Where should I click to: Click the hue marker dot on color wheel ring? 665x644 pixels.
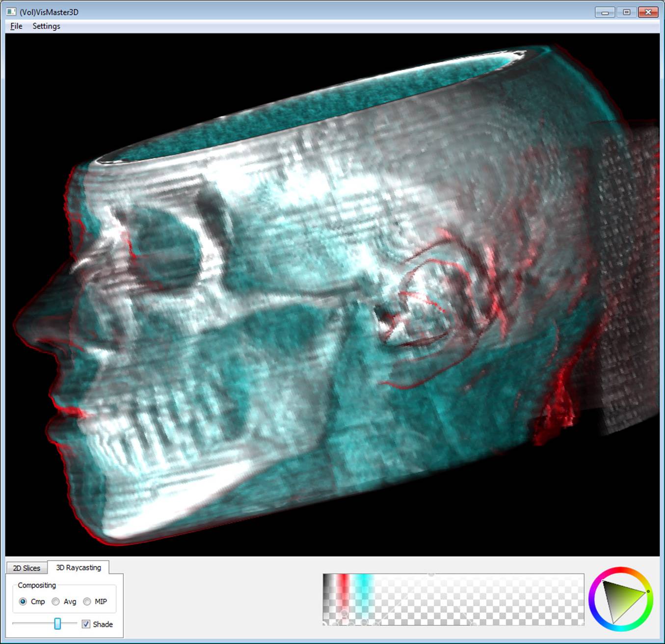point(648,591)
